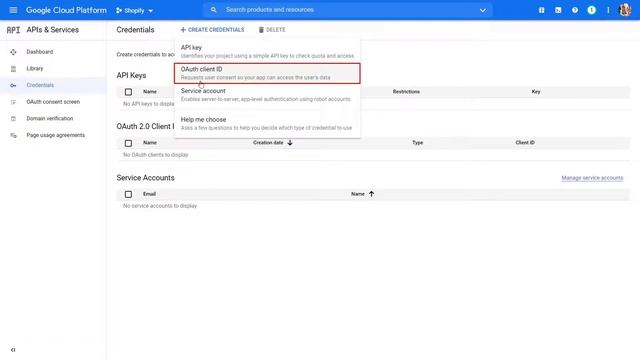Click the search products and resources field
This screenshot has width=640, height=360.
[347, 10]
